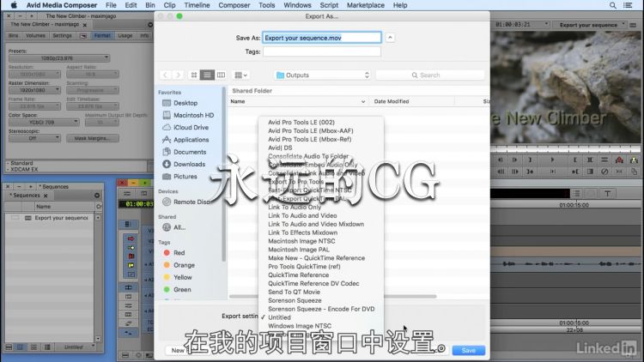This screenshot has height=362, width=644.
Task: Open Spotlight search in menu bar
Action: pyautogui.click(x=612, y=5)
